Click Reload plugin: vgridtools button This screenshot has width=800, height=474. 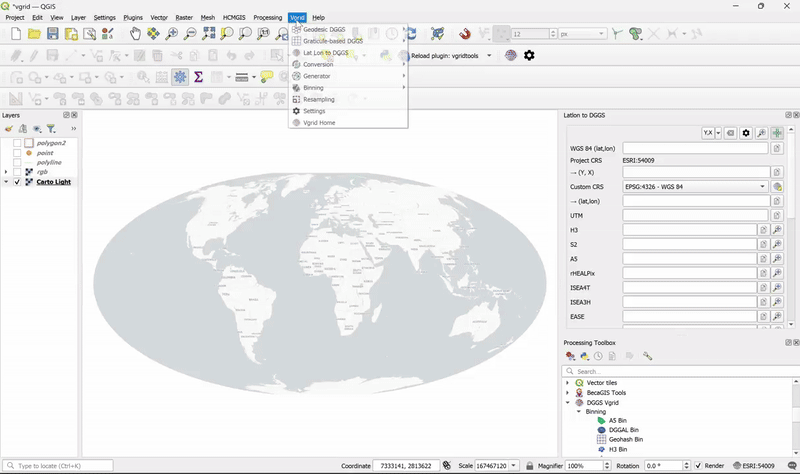pyautogui.click(x=445, y=56)
